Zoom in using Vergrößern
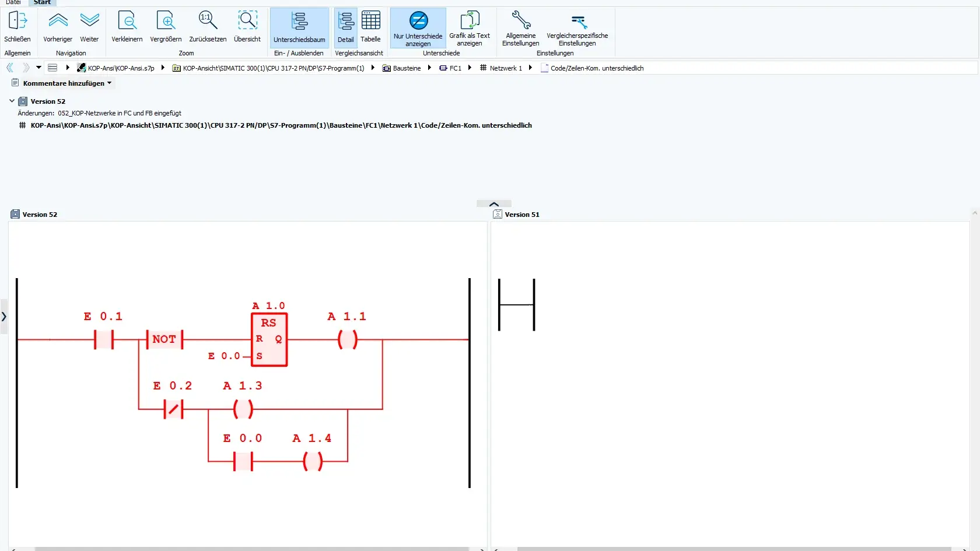Image resolution: width=980 pixels, height=551 pixels. click(x=166, y=27)
